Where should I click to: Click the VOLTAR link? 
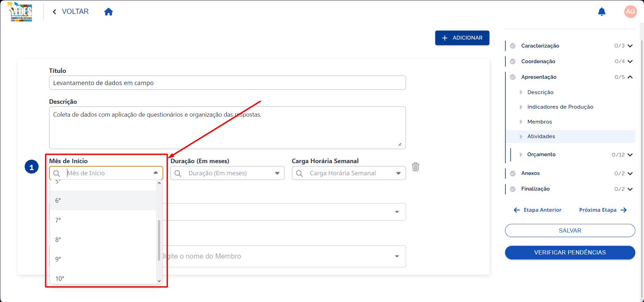pyautogui.click(x=75, y=11)
